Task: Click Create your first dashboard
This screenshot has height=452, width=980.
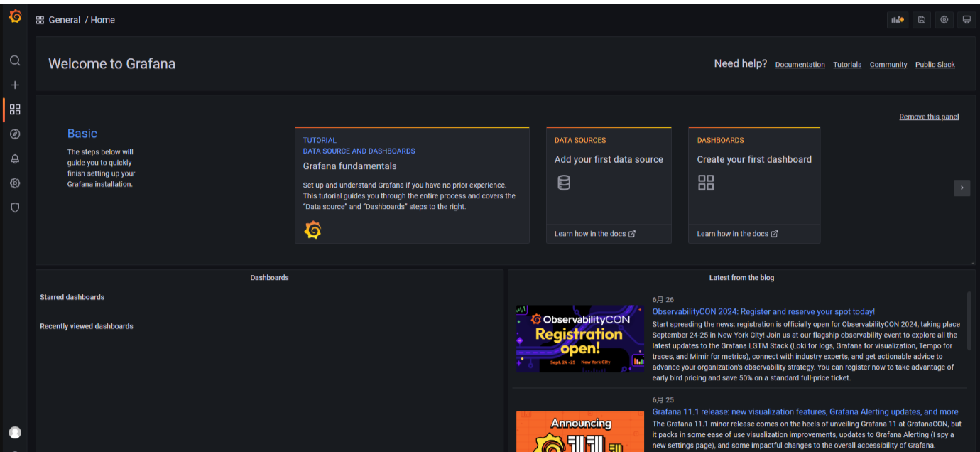Action: 754,159
